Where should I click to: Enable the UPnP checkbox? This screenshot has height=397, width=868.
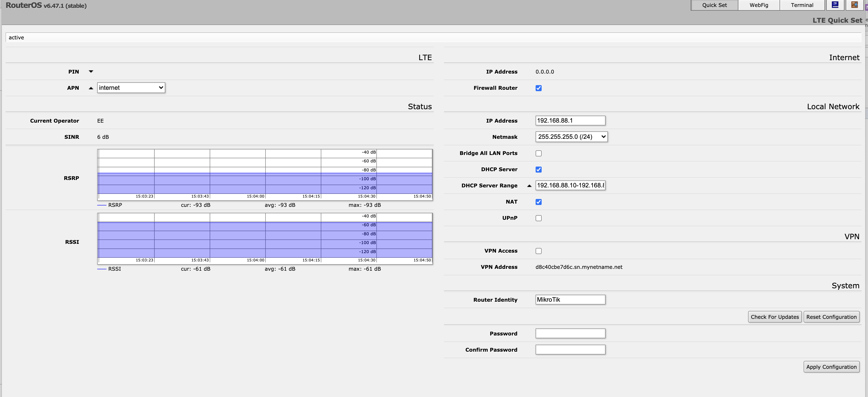(539, 218)
